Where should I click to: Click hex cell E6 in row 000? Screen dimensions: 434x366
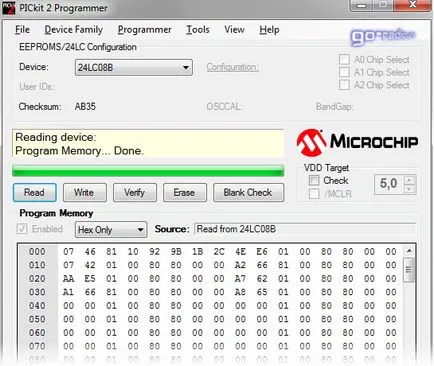point(262,251)
